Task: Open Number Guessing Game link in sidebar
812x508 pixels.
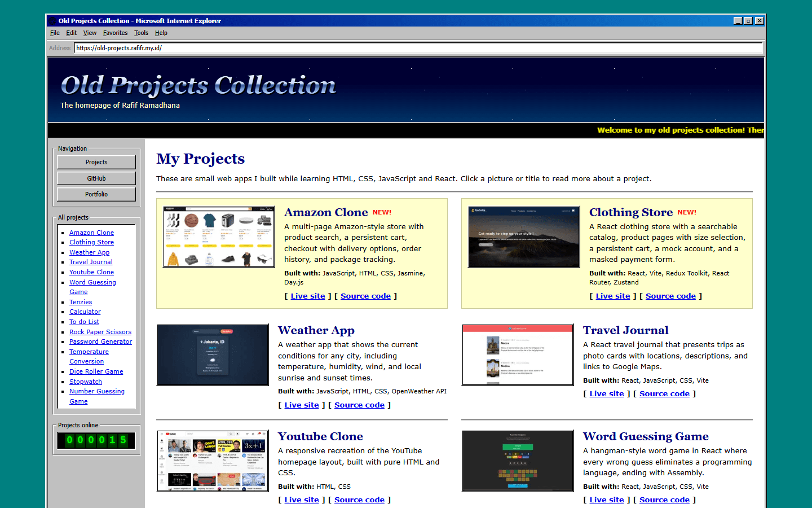Action: 97,396
